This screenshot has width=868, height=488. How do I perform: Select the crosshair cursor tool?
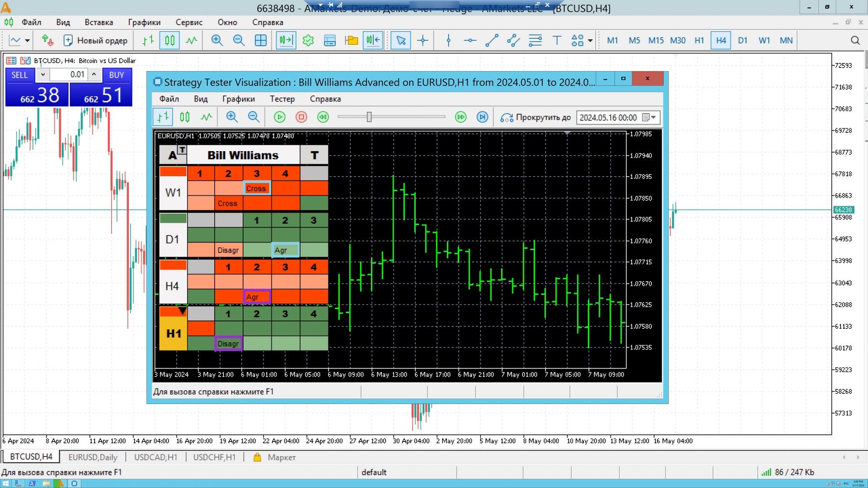coord(423,40)
